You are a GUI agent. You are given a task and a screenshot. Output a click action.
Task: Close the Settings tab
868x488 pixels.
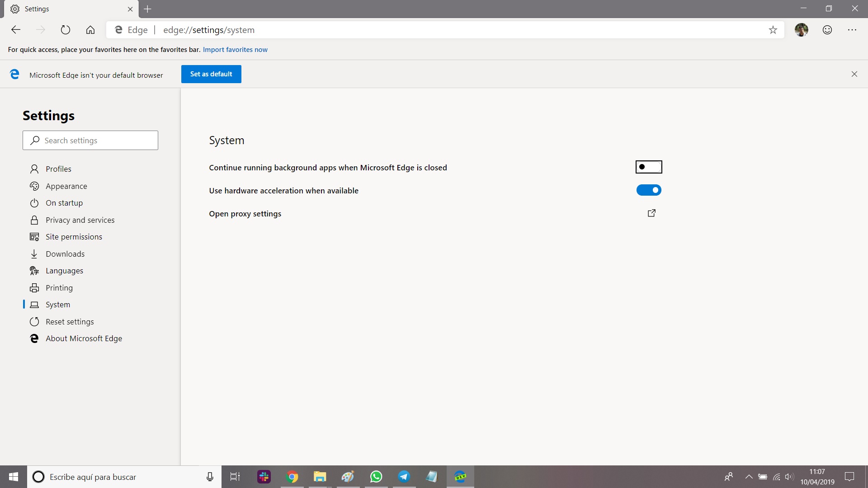(x=130, y=9)
